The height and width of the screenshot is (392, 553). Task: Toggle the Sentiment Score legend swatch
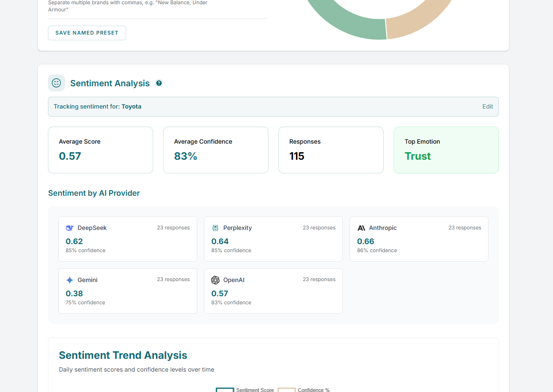click(225, 390)
